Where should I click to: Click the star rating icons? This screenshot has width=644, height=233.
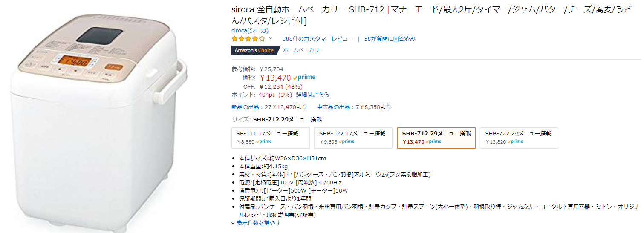(248, 39)
